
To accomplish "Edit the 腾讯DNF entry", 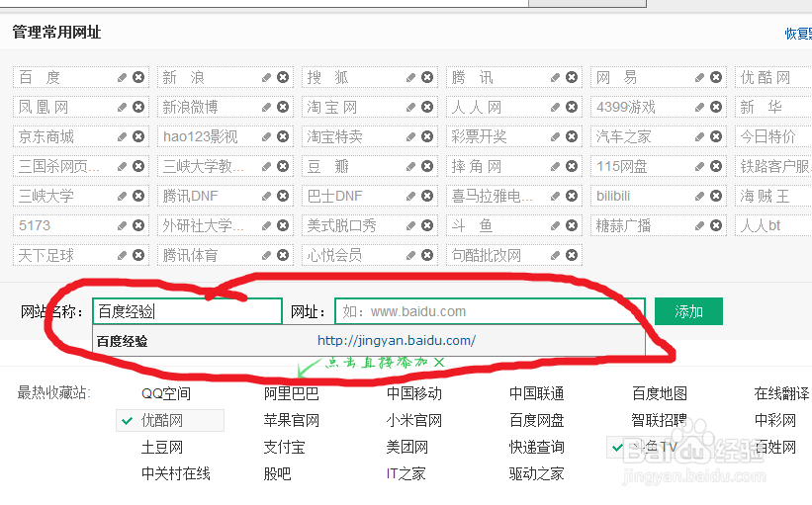I will point(267,196).
